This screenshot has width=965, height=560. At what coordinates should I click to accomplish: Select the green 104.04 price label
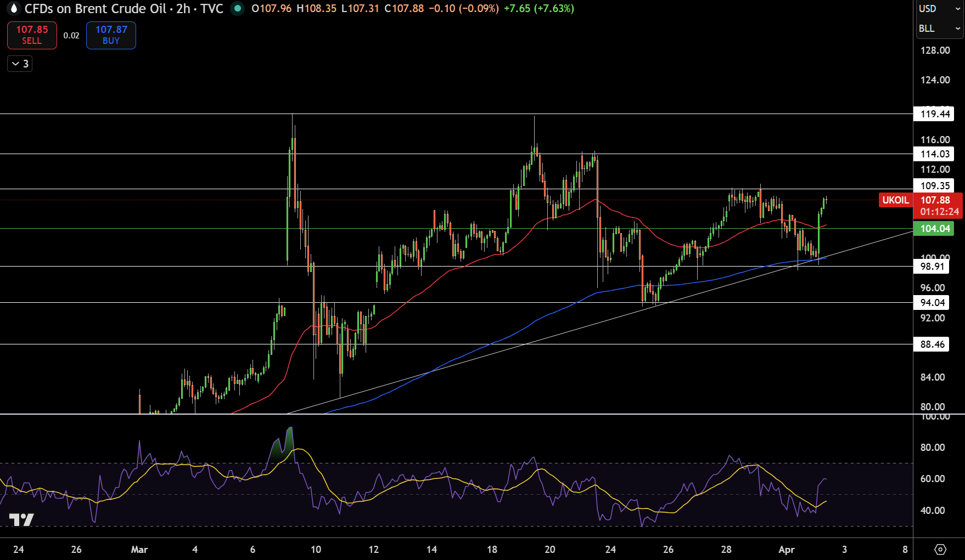coord(934,229)
